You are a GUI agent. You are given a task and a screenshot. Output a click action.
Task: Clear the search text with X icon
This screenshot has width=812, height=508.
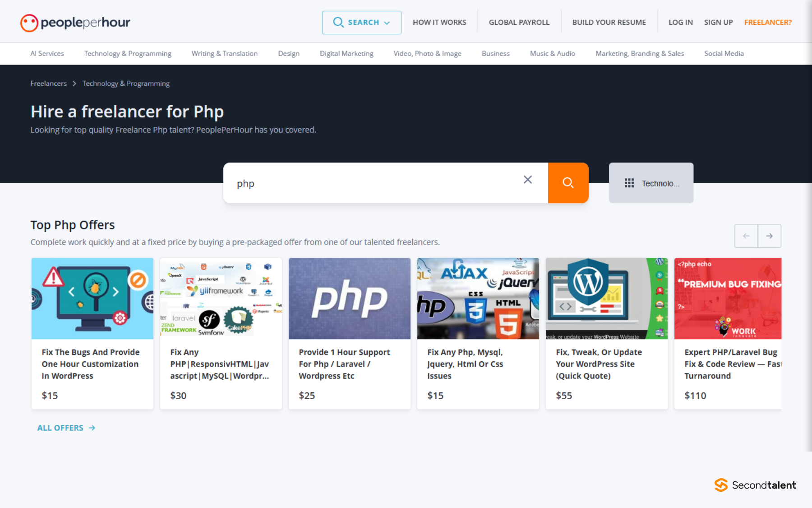[527, 180]
